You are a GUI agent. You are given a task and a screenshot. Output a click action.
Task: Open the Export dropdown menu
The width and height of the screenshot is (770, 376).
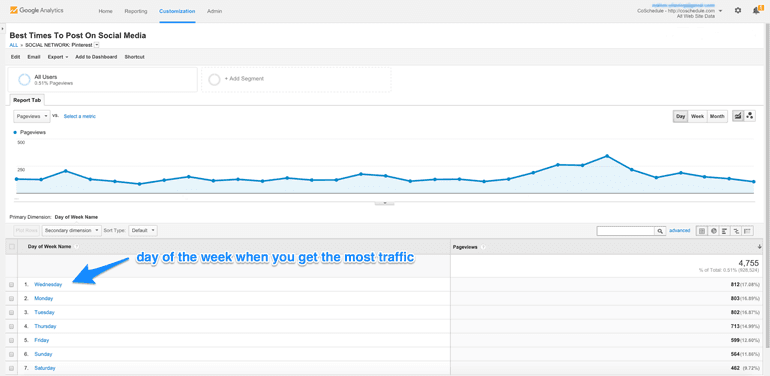pos(57,57)
